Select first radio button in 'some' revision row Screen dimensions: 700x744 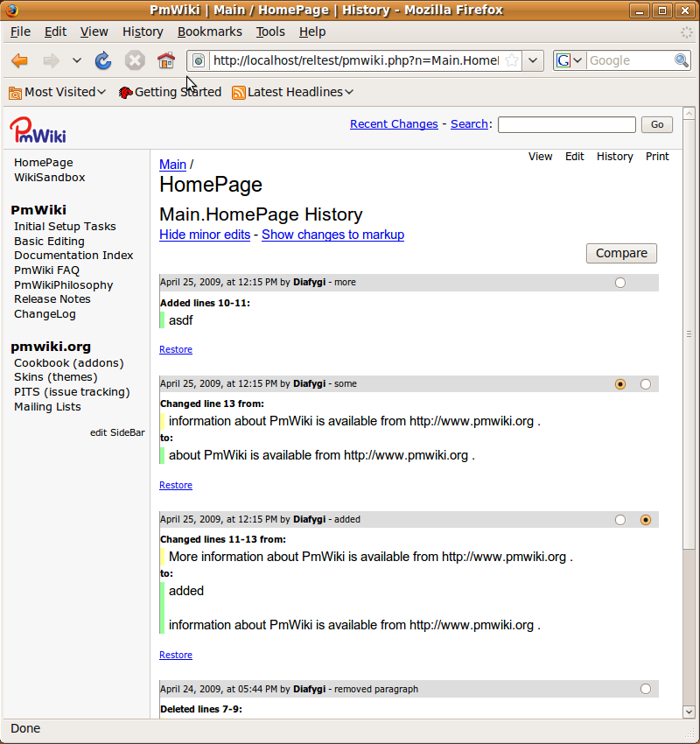[620, 384]
